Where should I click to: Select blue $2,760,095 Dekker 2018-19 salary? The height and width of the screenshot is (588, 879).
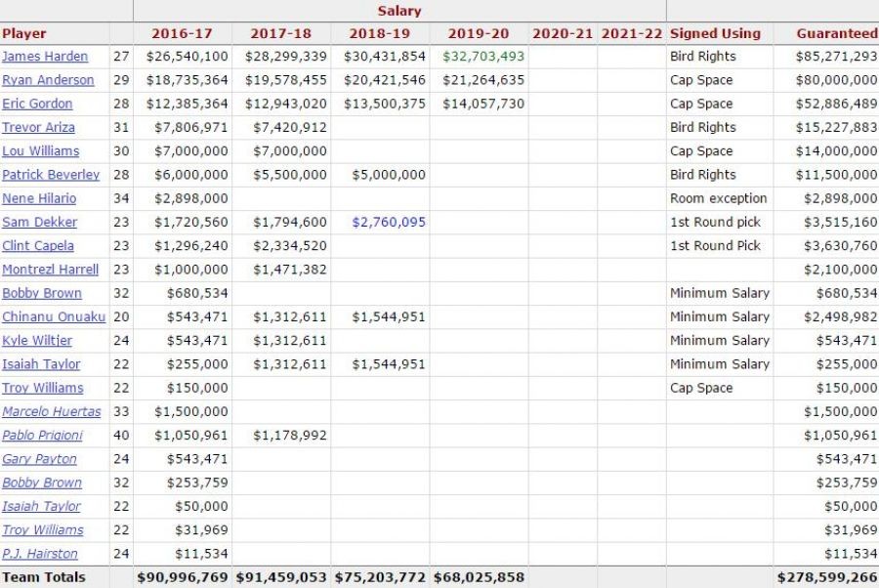(x=389, y=222)
